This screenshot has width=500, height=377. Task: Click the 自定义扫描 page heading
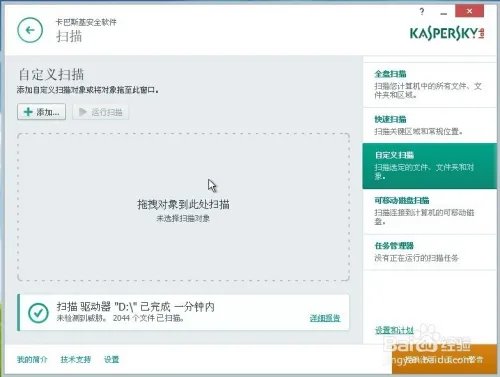pyautogui.click(x=51, y=74)
